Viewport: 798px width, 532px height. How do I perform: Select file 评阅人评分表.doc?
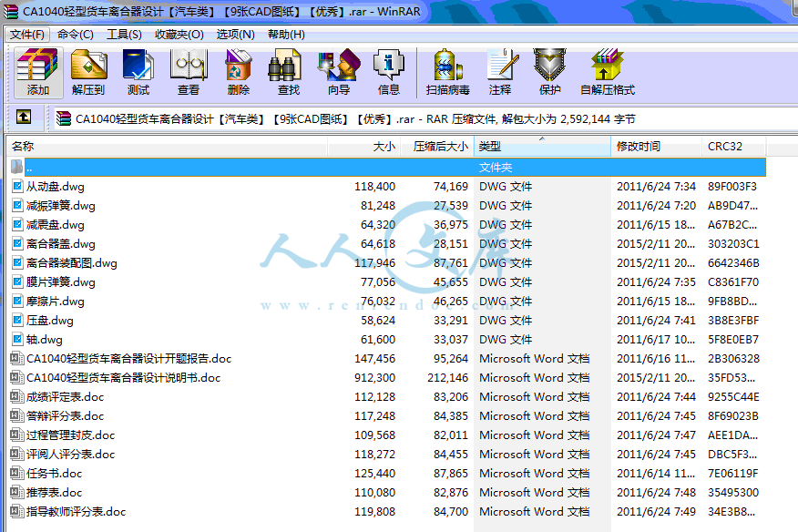point(71,454)
